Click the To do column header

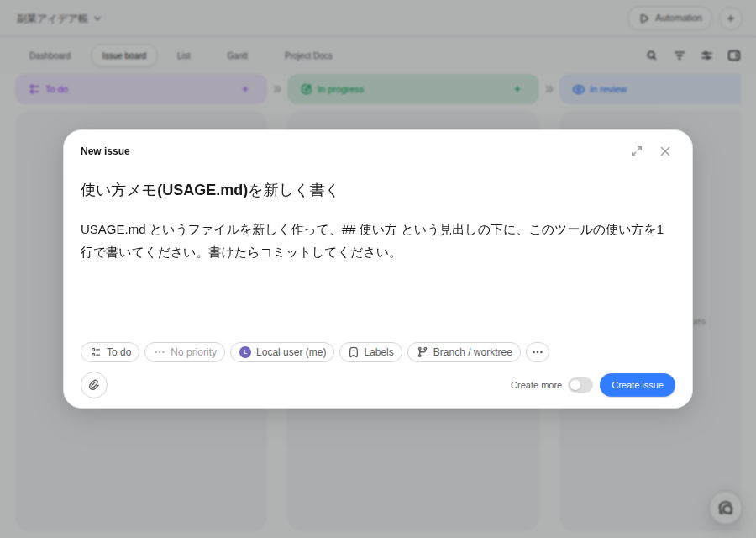pos(141,89)
